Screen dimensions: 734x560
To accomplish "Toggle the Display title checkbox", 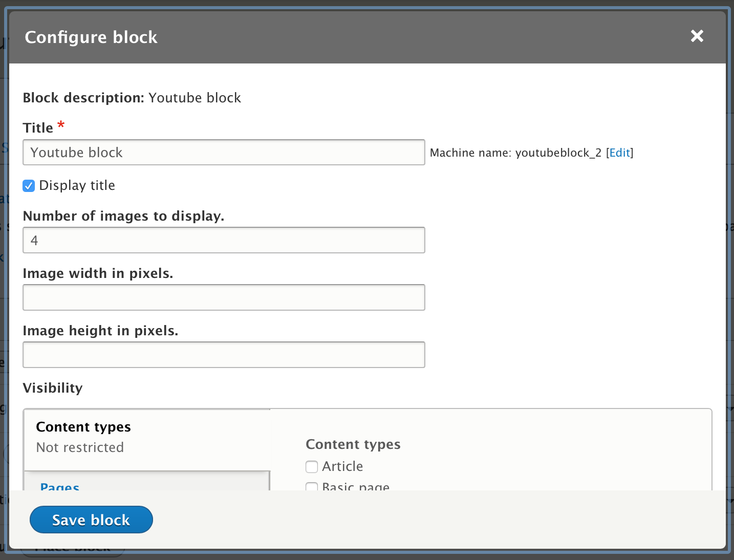I will [29, 186].
